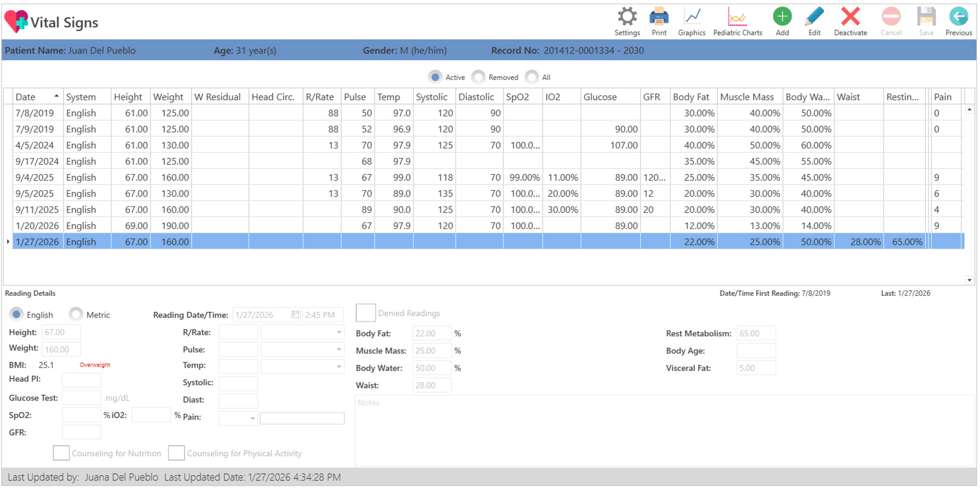Expand the R/Rate dropdown list
Viewport: 980px width, 489px height.
point(339,332)
